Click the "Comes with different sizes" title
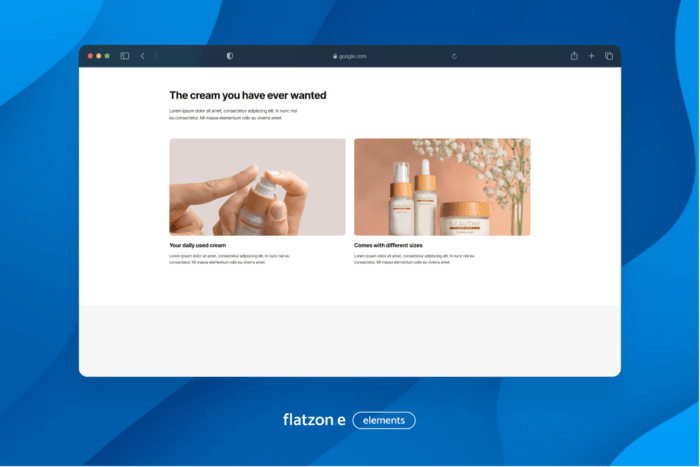The image size is (700, 467). click(x=388, y=245)
